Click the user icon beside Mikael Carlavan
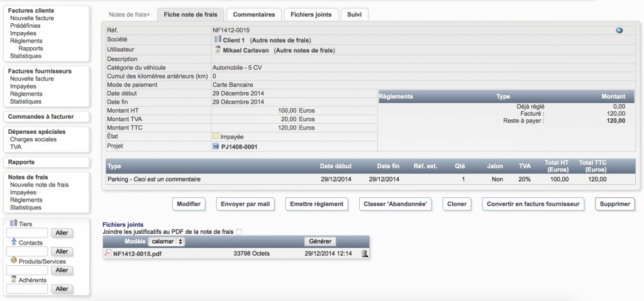 click(x=218, y=50)
